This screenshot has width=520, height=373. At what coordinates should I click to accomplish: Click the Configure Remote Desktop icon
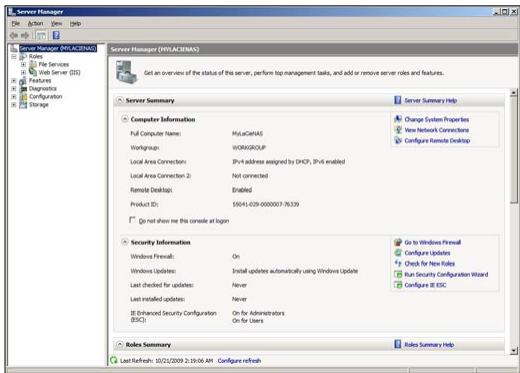point(398,140)
